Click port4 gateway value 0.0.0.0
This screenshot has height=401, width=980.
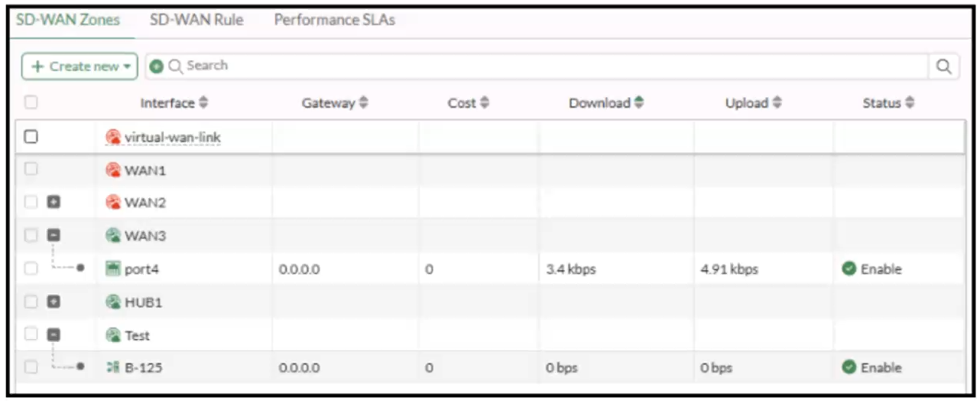pos(299,269)
